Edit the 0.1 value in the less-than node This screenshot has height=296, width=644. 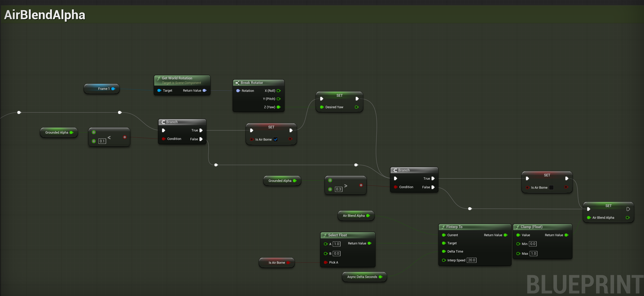(102, 141)
